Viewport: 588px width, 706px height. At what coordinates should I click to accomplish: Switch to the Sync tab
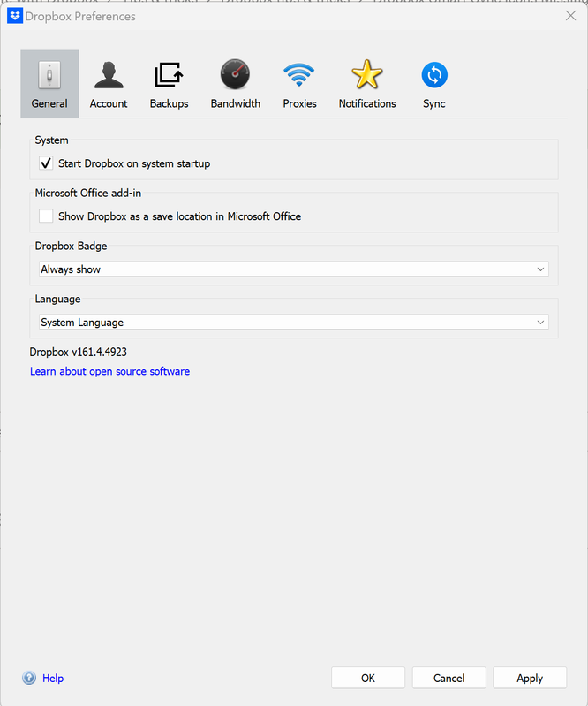click(434, 84)
